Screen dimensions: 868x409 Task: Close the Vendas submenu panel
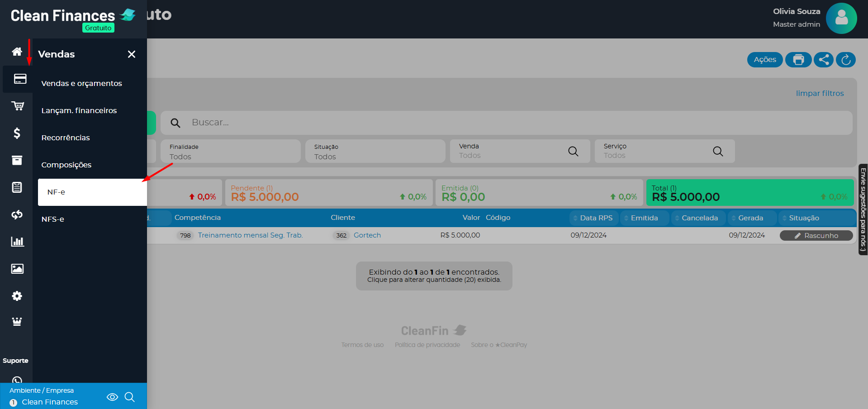click(x=132, y=54)
